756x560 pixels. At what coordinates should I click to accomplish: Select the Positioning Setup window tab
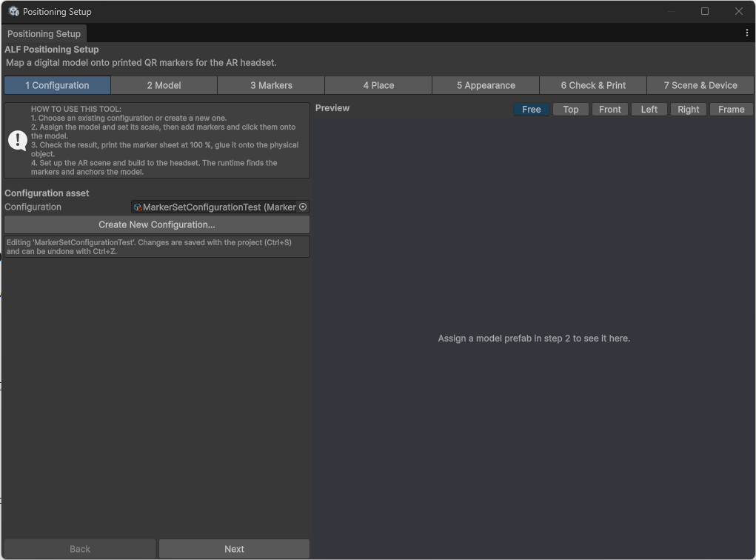click(44, 34)
